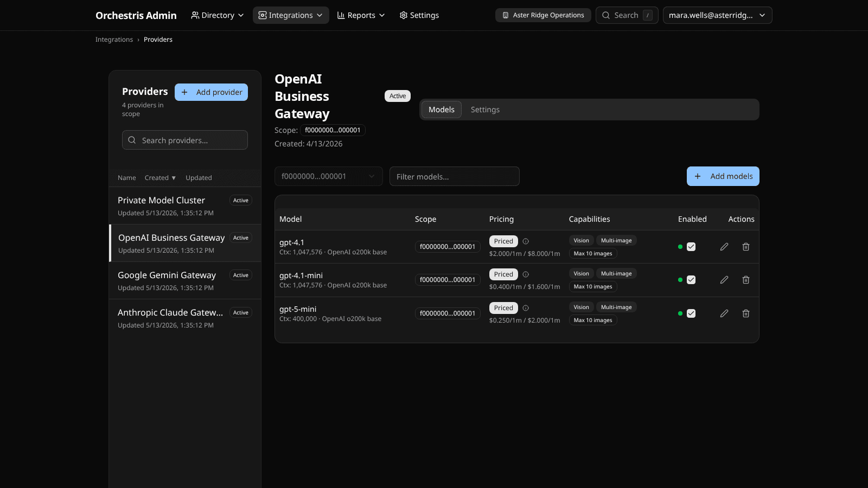The image size is (868, 488).
Task: Click the Aster Ridge Operations organization button
Action: pyautogui.click(x=543, y=15)
